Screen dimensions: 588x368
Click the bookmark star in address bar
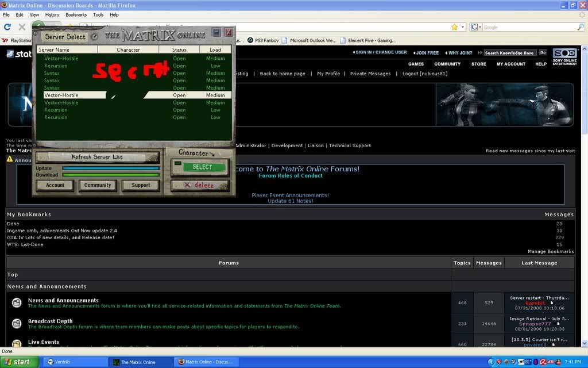454,27
